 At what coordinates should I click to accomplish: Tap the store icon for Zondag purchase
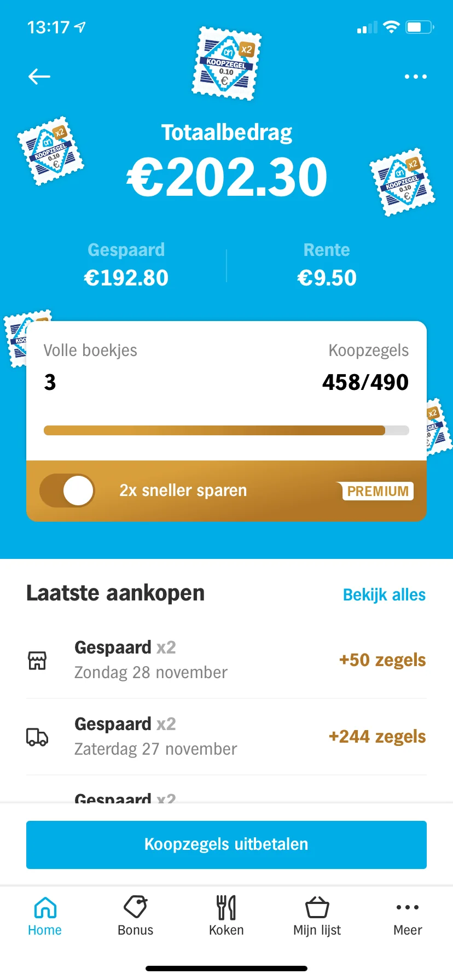37,660
